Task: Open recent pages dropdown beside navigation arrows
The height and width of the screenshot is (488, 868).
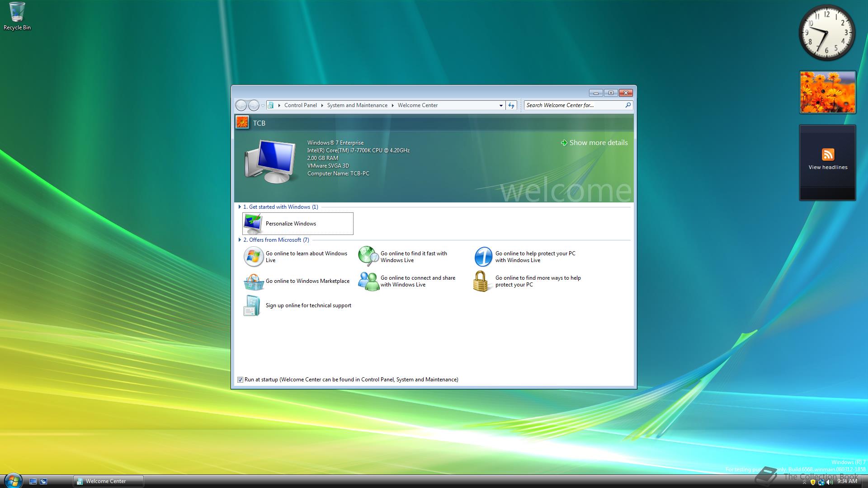Action: (263, 105)
